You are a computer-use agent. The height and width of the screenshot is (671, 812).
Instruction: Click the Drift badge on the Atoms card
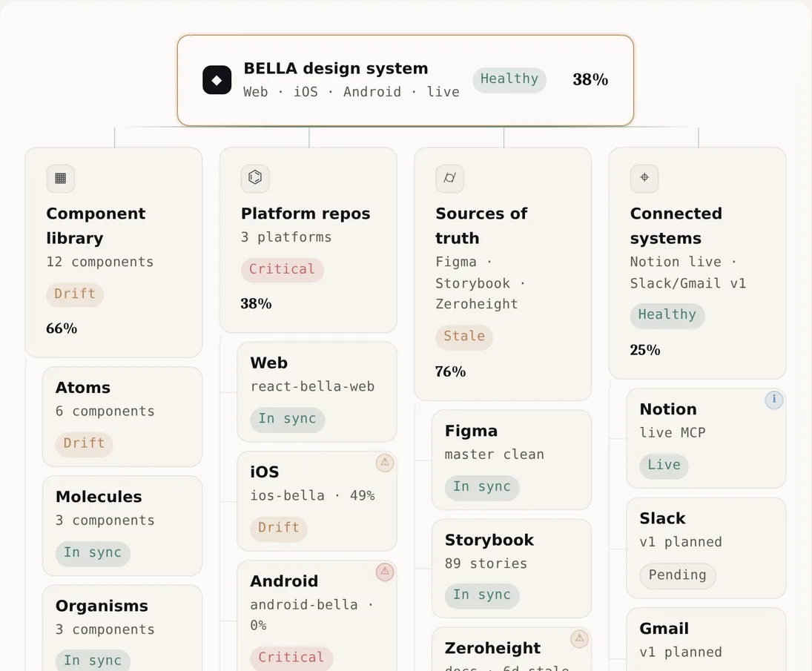coord(84,443)
